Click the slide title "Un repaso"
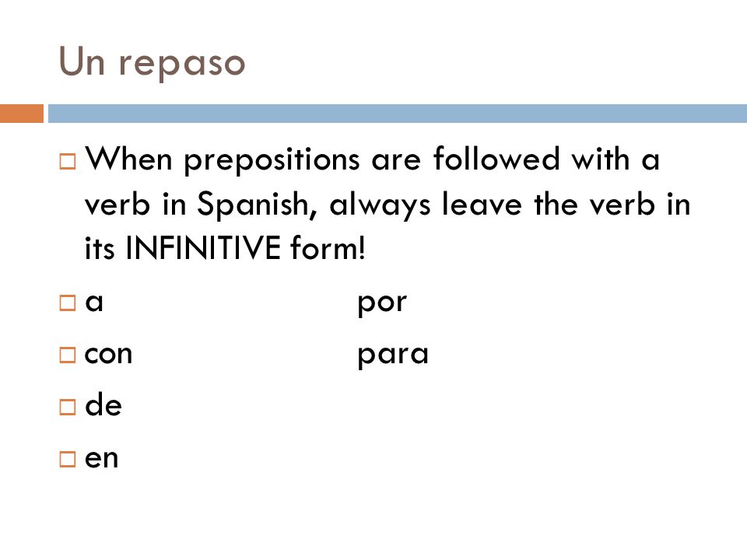This screenshot has height=560, width=747. [x=152, y=62]
